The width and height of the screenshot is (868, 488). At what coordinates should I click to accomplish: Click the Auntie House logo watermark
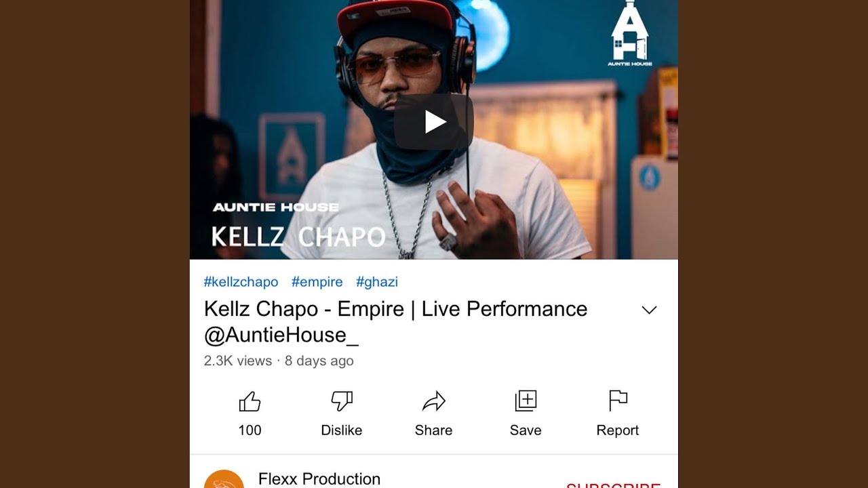[630, 33]
